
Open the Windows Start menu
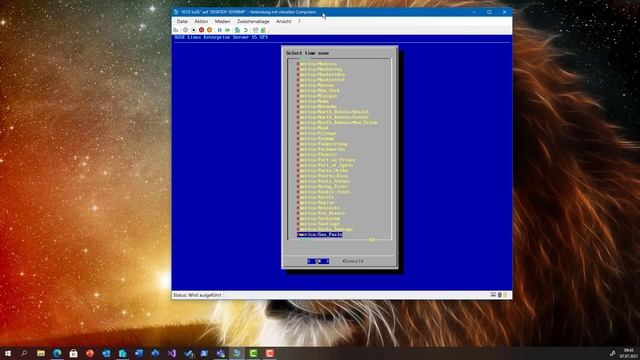point(8,353)
